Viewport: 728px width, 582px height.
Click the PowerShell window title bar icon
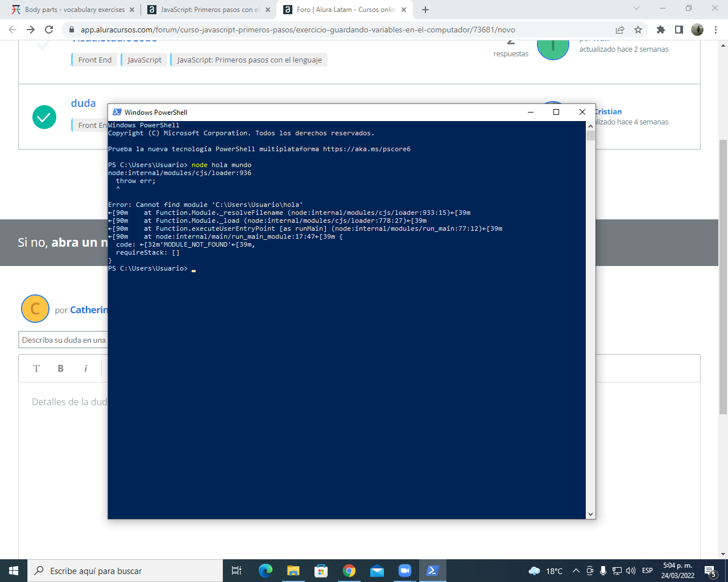(117, 112)
